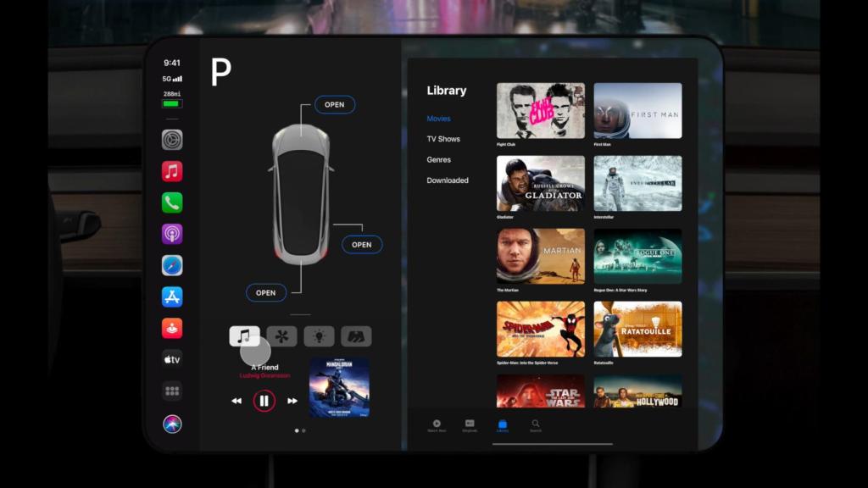Open the Apple Music app from the sidebar
Screen dimensions: 868x488
[x=170, y=170]
